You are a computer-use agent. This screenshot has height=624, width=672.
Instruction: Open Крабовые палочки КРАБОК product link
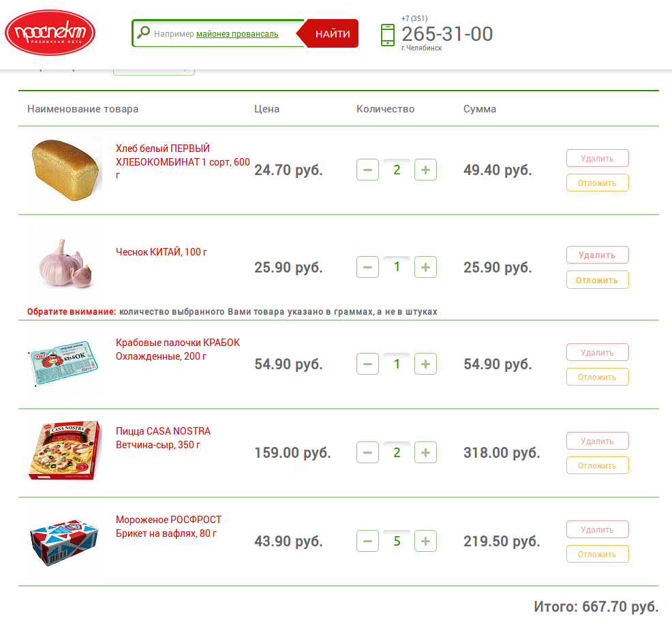click(178, 349)
